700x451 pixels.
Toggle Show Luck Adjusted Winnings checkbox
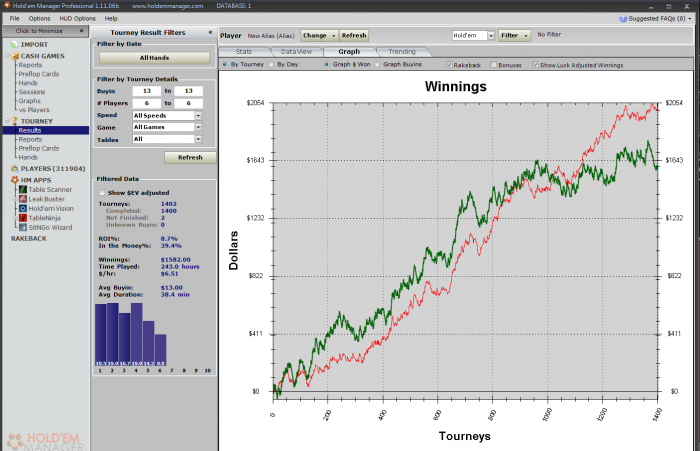pyautogui.click(x=535, y=65)
